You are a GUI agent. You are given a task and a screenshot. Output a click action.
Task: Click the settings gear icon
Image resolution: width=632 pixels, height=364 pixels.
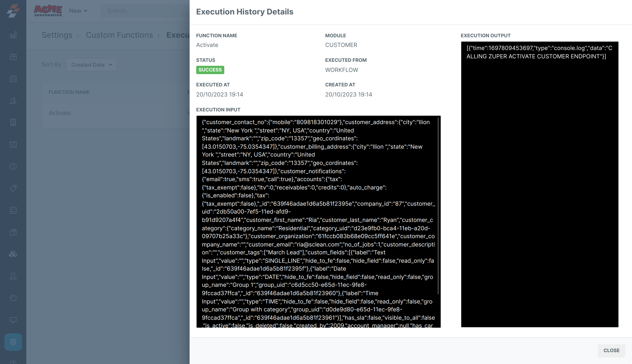pos(13,342)
